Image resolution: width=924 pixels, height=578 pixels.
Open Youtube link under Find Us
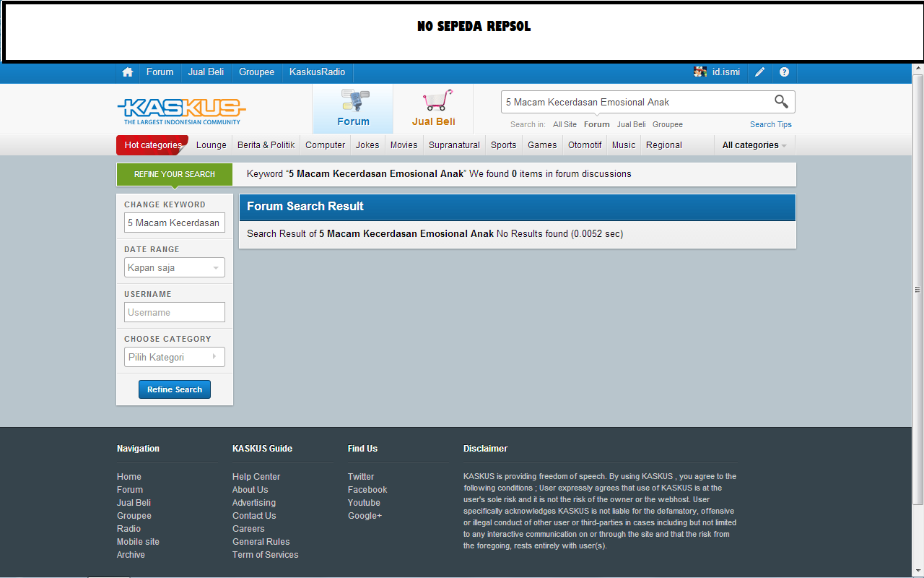[364, 503]
